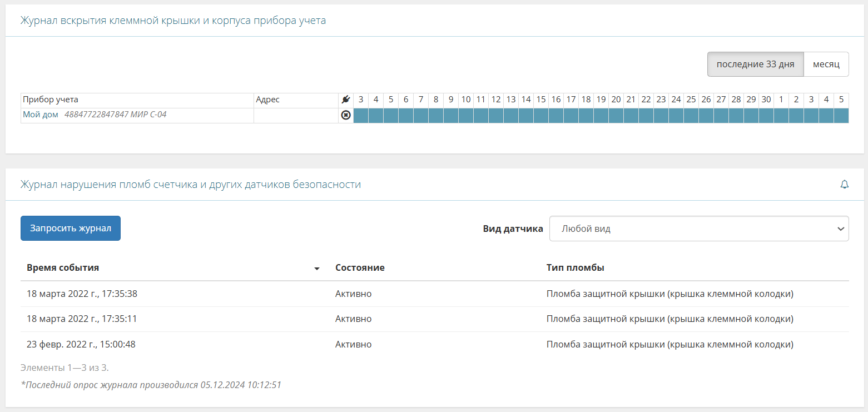Open the Вид датчика dropdown
Image resolution: width=868 pixels, height=412 pixels.
click(699, 229)
